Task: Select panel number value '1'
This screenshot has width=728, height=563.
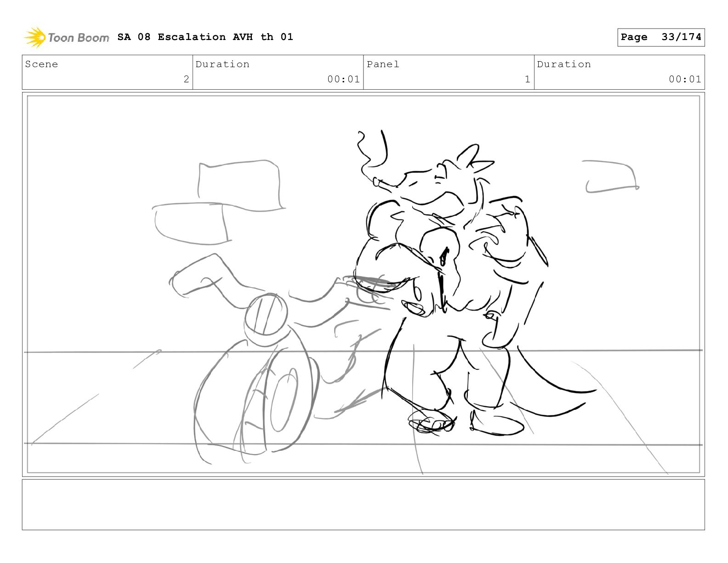Action: tap(528, 79)
